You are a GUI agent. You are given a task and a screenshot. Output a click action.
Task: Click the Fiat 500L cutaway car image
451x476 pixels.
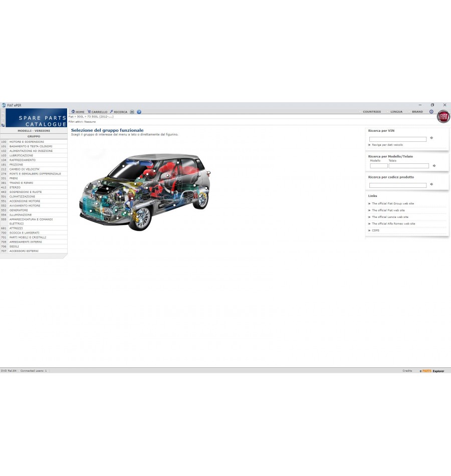[x=144, y=192]
